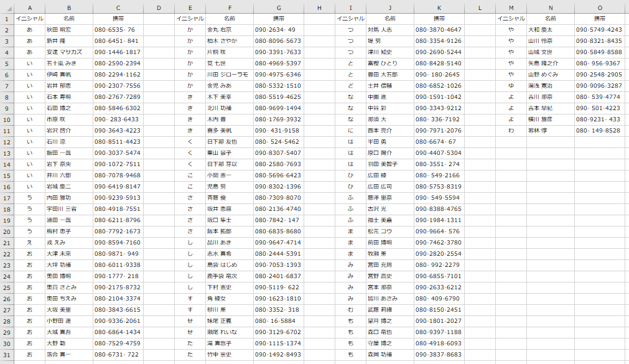The height and width of the screenshot is (364, 629).
Task: Click phone number 090-6855-7101
Action: (x=439, y=276)
